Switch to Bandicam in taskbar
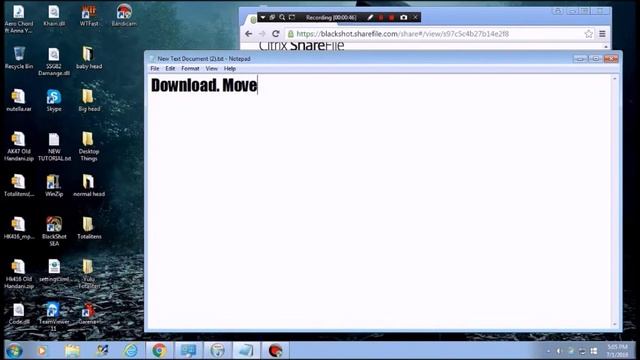640x360 pixels. click(x=276, y=351)
